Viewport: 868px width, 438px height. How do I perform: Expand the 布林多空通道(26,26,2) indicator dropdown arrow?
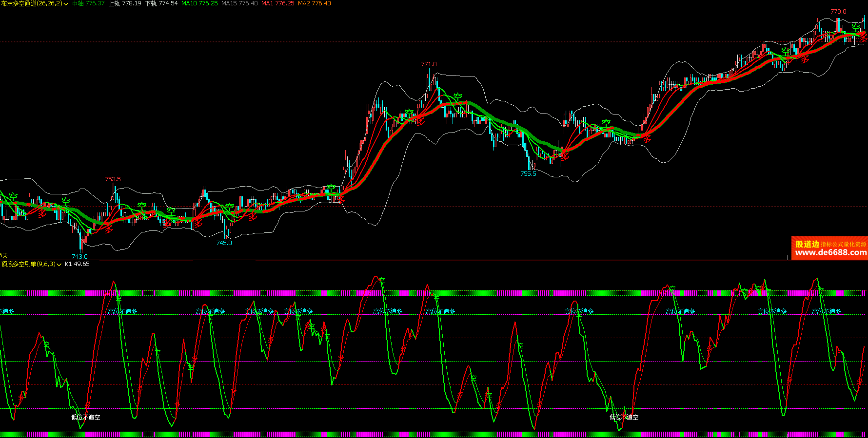coord(66,4)
